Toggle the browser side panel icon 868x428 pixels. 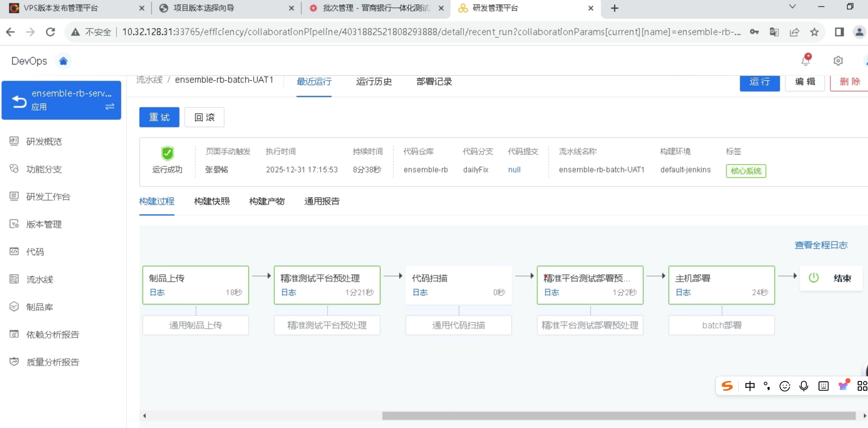pos(839,32)
